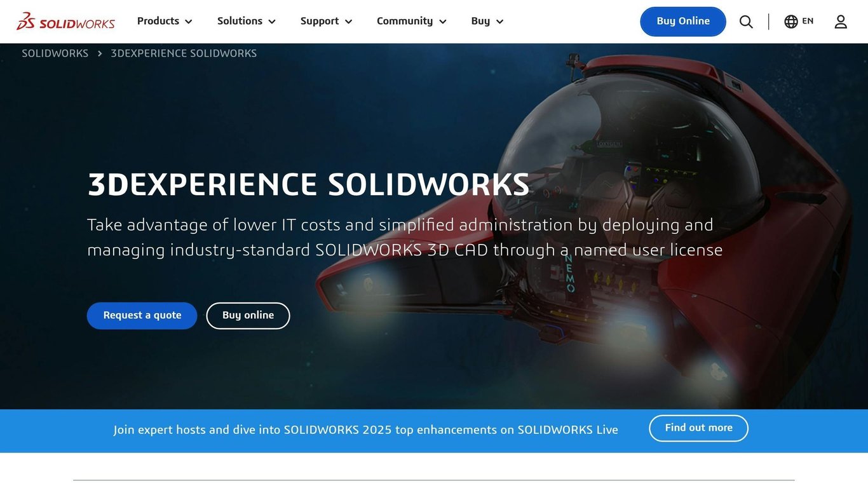Expand the Solutions chevron
Image resolution: width=868 pixels, height=488 pixels.
point(272,22)
